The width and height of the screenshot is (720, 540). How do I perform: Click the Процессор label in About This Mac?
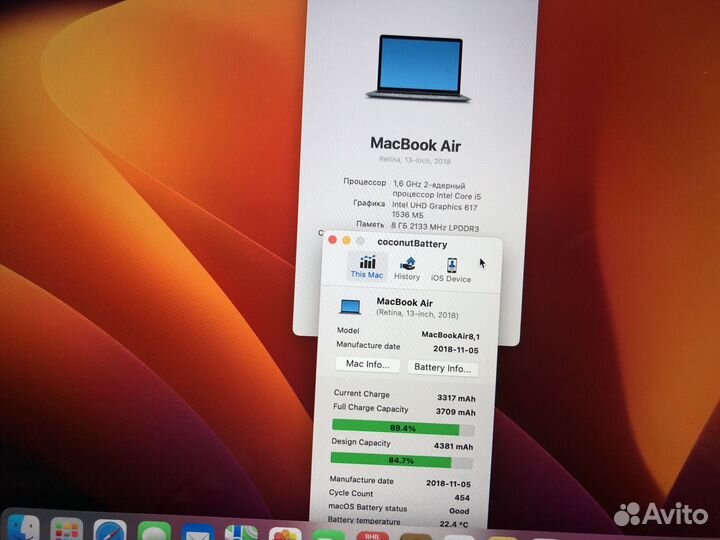point(365,182)
